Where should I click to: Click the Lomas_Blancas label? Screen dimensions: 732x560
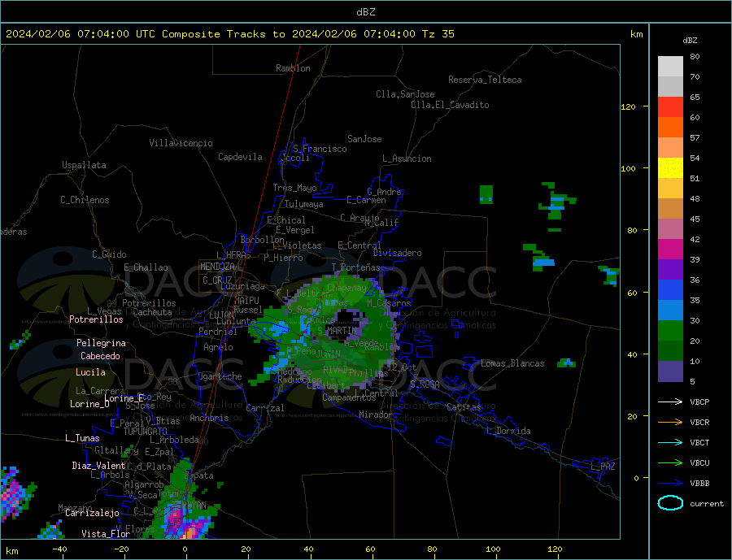click(512, 363)
